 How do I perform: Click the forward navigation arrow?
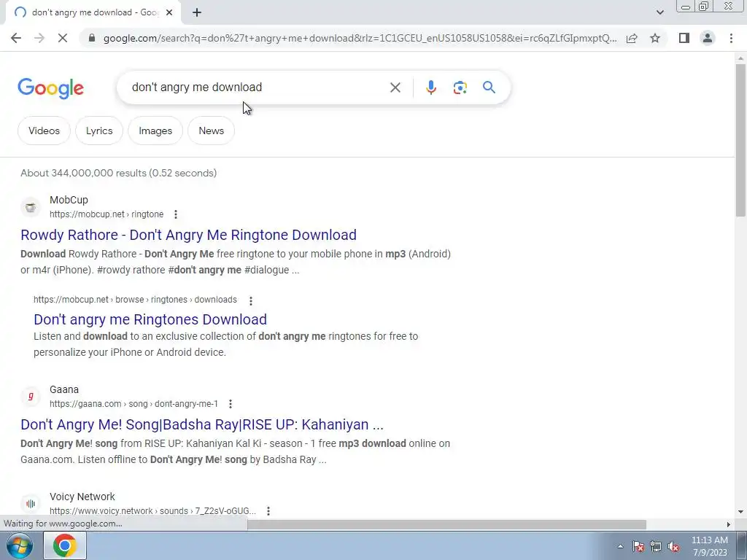39,38
